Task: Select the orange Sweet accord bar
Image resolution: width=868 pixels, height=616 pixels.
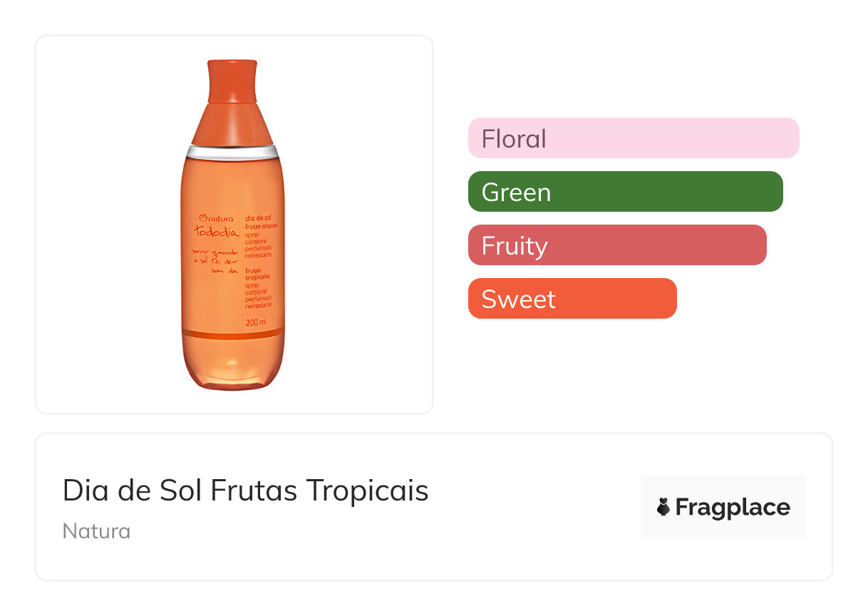Action: 572,299
